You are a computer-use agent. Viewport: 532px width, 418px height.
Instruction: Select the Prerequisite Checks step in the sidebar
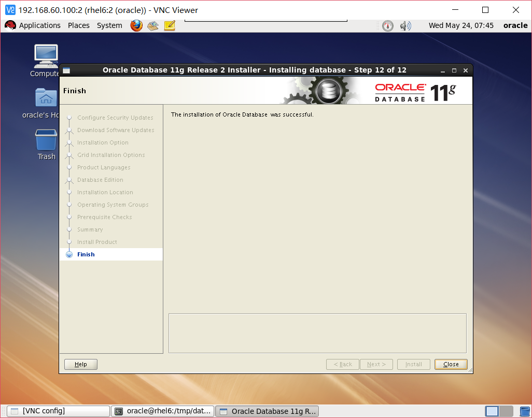[105, 217]
